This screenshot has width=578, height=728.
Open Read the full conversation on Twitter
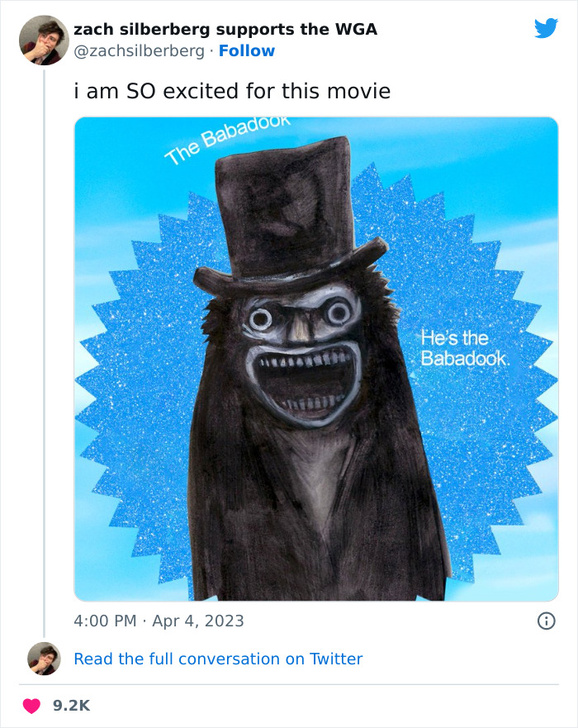pyautogui.click(x=217, y=659)
